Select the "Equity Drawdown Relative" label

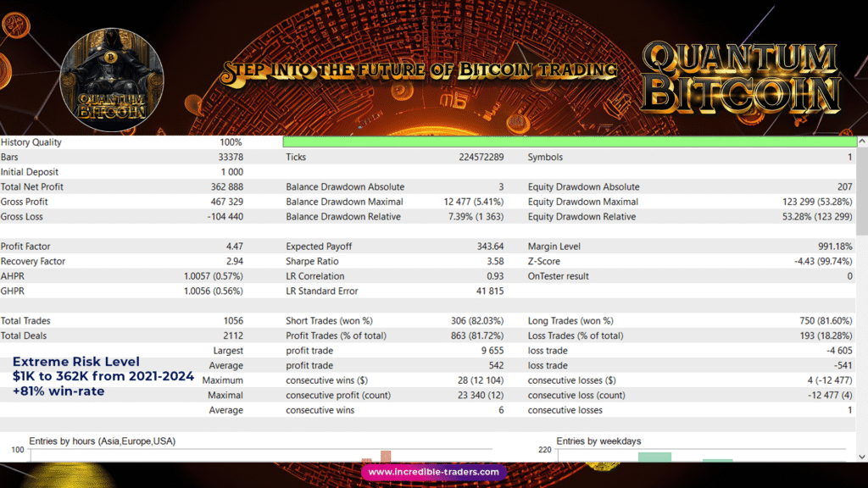[581, 217]
